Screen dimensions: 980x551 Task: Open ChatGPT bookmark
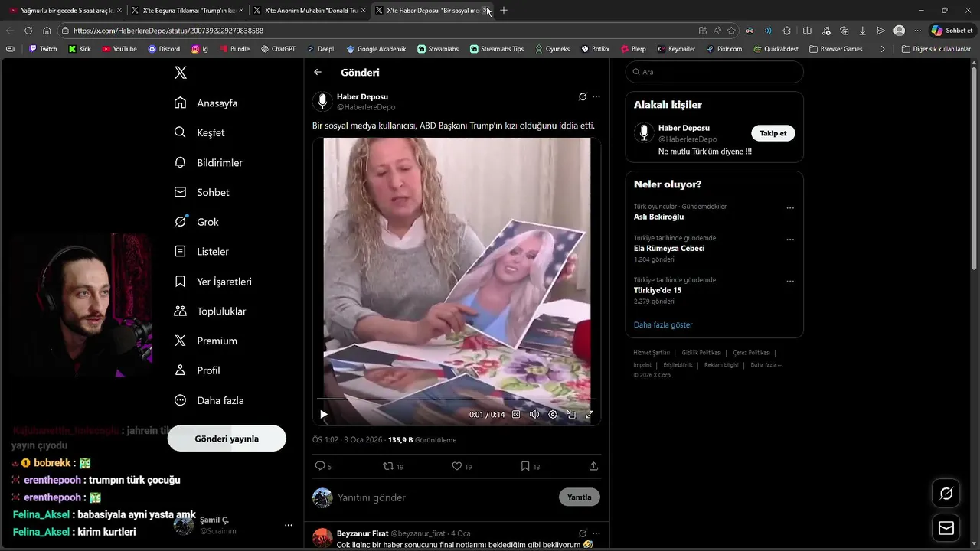[x=278, y=49]
